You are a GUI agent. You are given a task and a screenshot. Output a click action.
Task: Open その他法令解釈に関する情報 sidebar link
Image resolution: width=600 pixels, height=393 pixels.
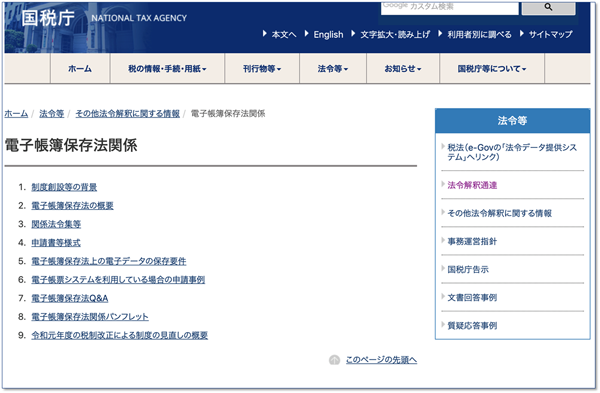[x=500, y=213]
